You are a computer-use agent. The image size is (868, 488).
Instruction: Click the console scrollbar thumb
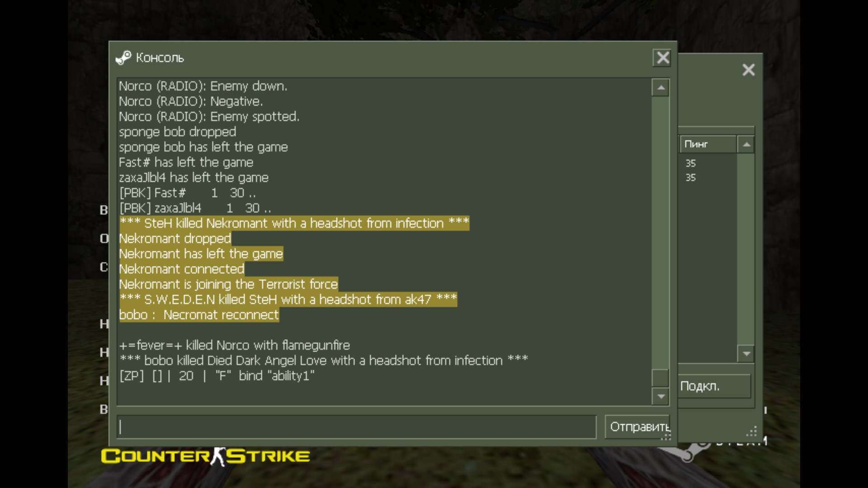pyautogui.click(x=660, y=378)
